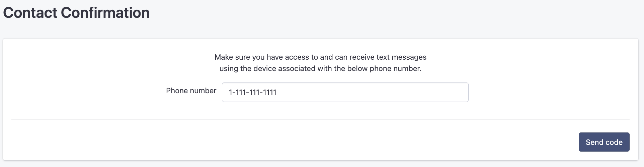Click the word "Contact" in the title
Screen dimensions: 644x167
(30, 13)
